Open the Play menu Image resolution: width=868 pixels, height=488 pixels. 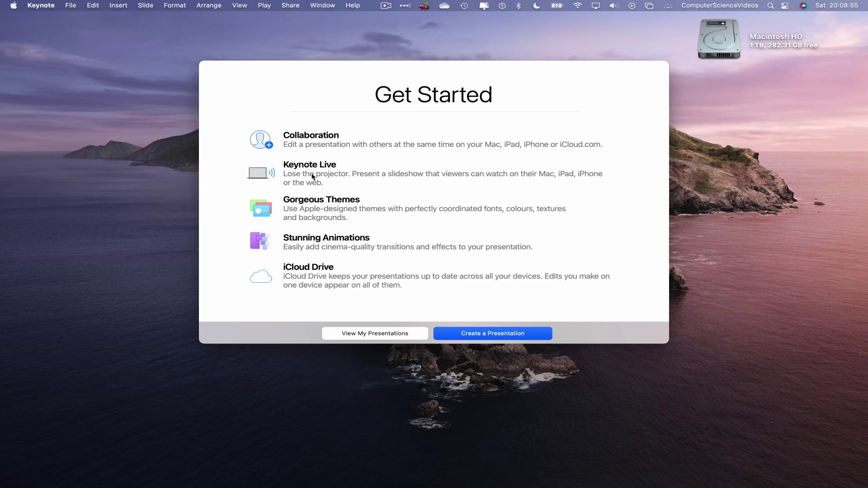pyautogui.click(x=264, y=5)
